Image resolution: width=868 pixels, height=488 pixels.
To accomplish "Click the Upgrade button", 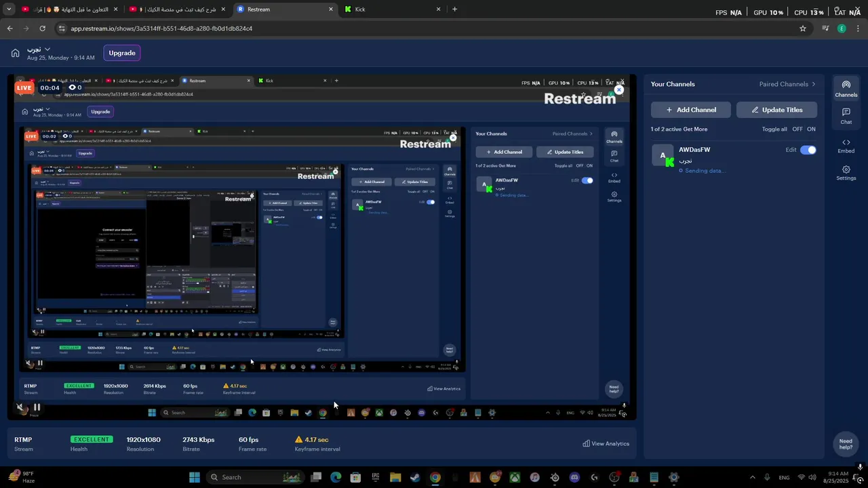I will (122, 53).
